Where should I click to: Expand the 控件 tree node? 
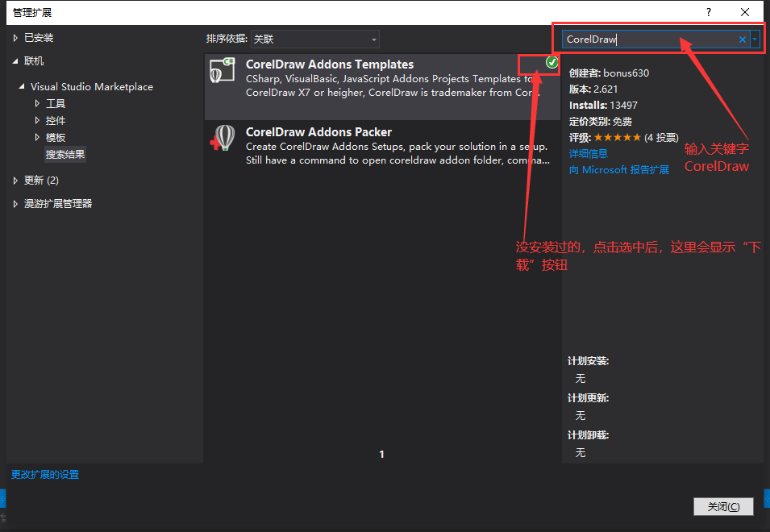click(x=37, y=120)
